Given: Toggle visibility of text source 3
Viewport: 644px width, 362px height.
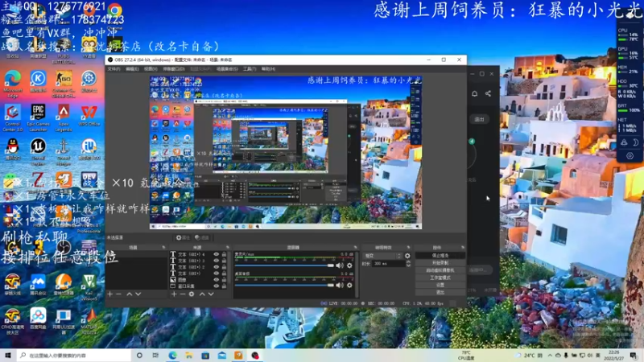Looking at the screenshot, I should tap(216, 261).
